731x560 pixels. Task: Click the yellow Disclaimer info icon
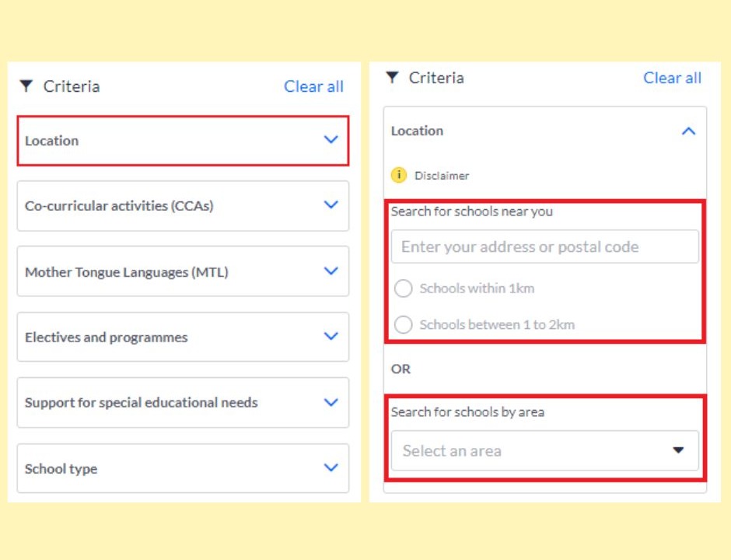[399, 175]
